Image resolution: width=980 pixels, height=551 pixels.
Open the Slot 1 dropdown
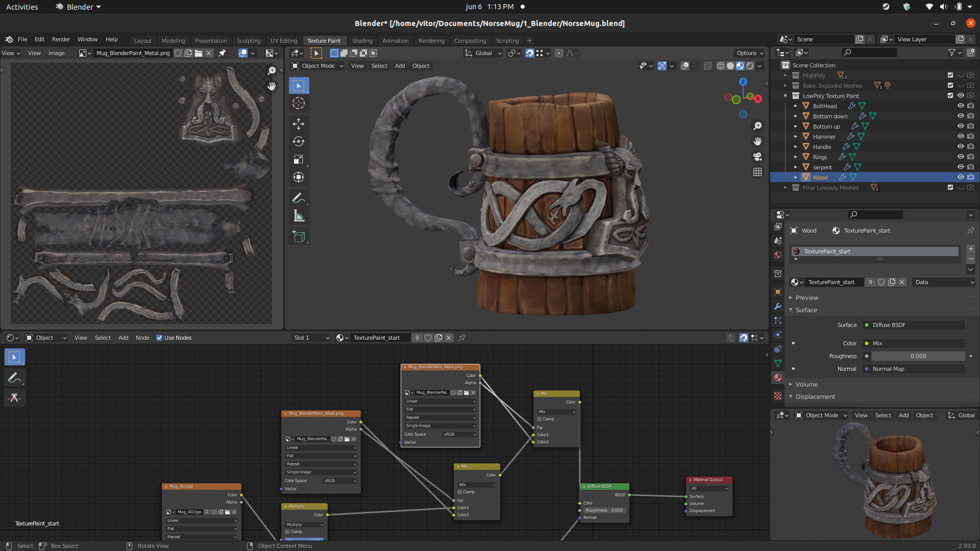tap(311, 338)
